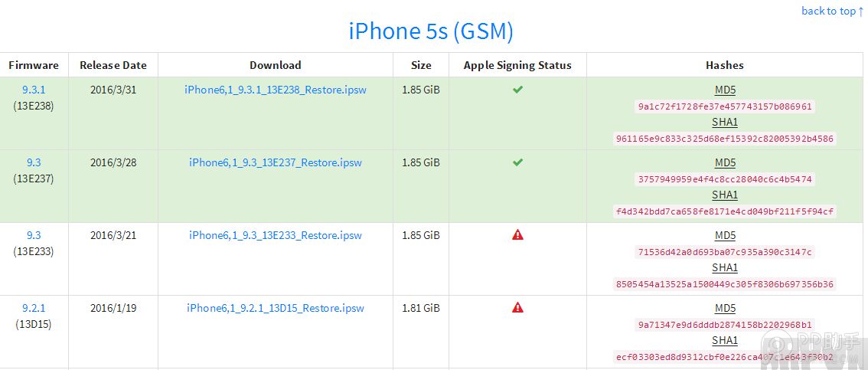Viewport: 868px width, 370px height.
Task: Click the Hashes column header
Action: pyautogui.click(x=724, y=65)
